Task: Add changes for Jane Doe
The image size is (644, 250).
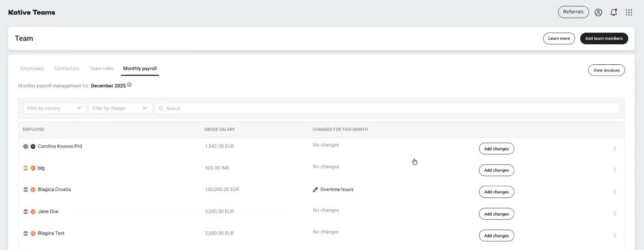Action: click(497, 214)
